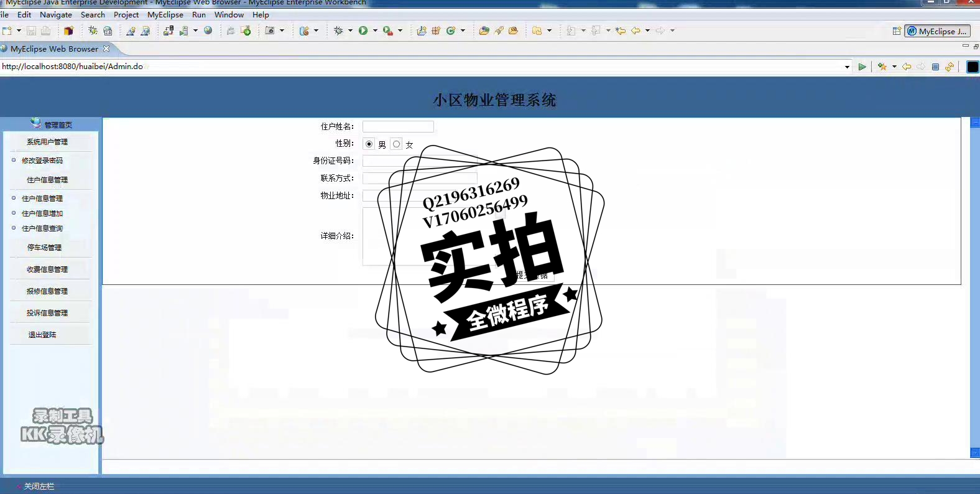Screen dimensions: 980x494
Task: Click the New file toolbar icon
Action: click(7, 30)
